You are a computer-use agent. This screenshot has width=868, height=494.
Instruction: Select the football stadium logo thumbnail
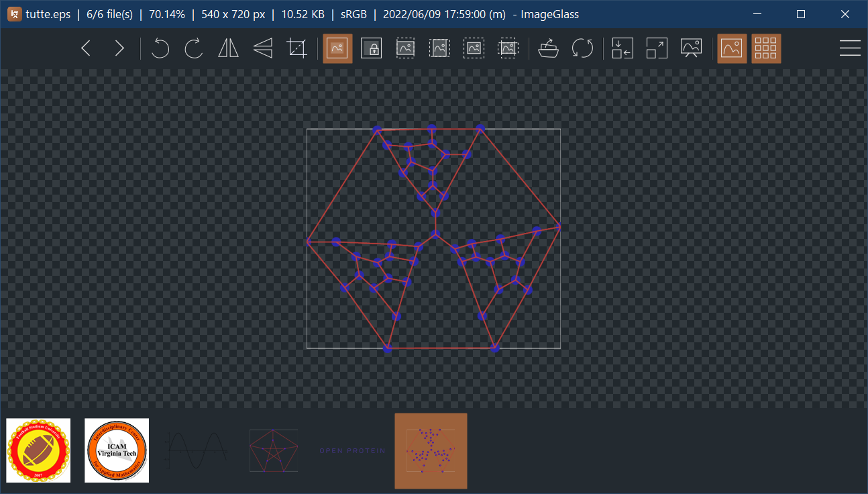coord(38,450)
